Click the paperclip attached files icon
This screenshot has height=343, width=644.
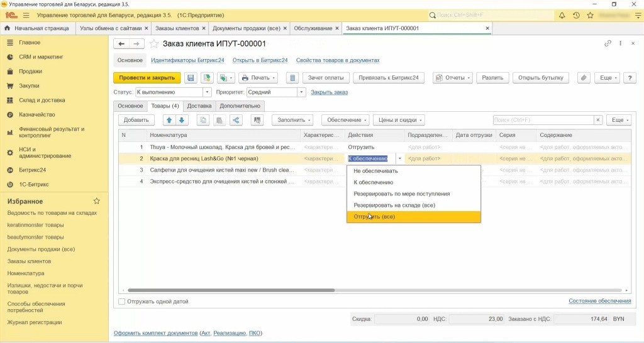tap(584, 78)
